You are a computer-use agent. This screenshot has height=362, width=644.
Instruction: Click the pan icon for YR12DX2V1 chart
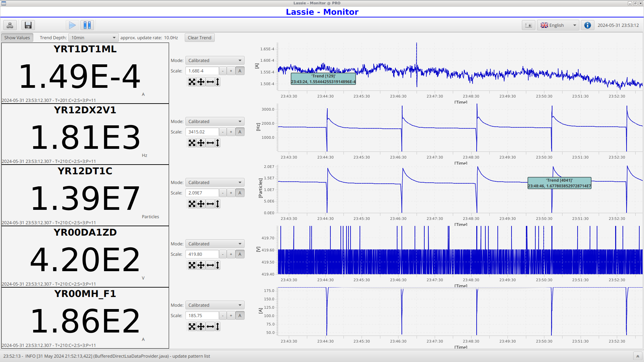(x=201, y=143)
